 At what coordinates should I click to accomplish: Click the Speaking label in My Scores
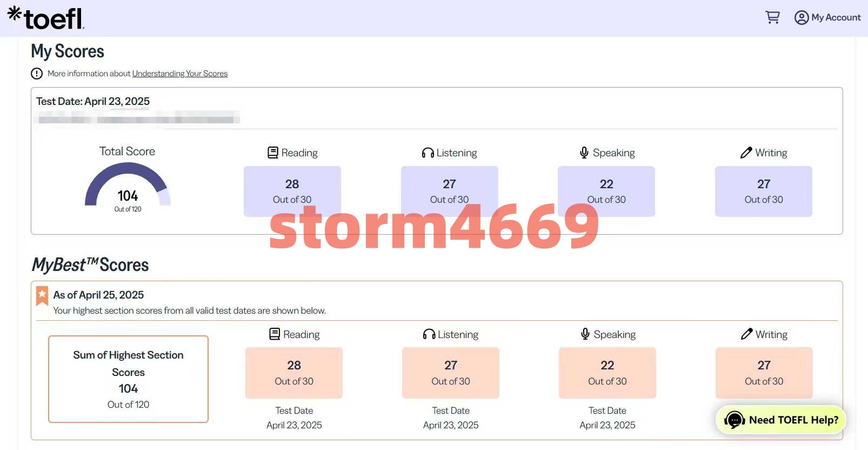click(614, 153)
